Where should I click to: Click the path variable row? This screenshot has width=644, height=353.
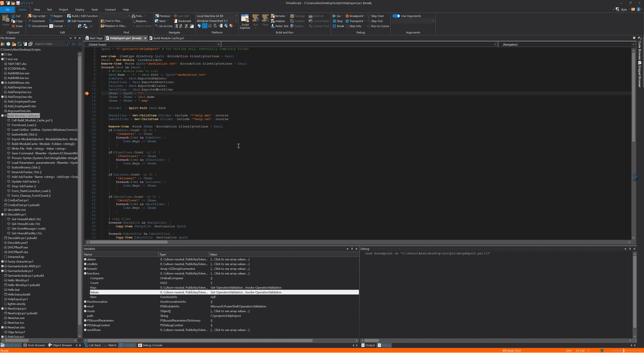click(221, 316)
